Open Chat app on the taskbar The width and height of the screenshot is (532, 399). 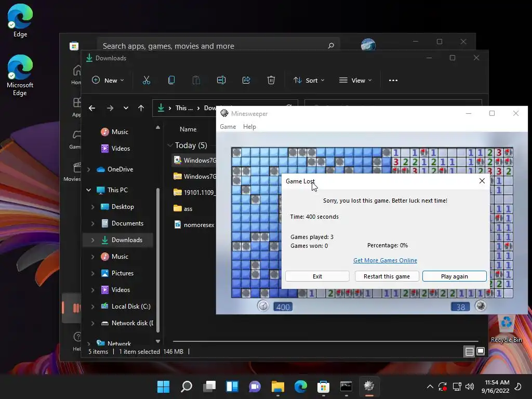(x=255, y=387)
